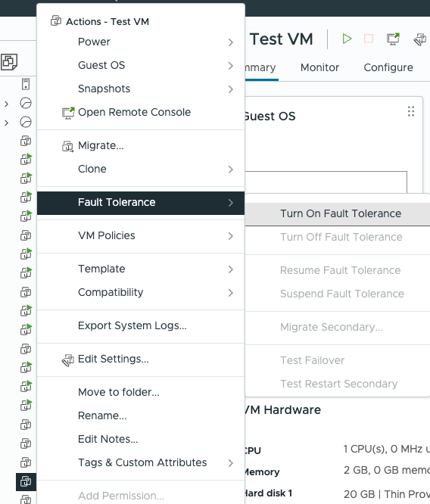Click the host server icon in the inventory tree

(x=26, y=84)
